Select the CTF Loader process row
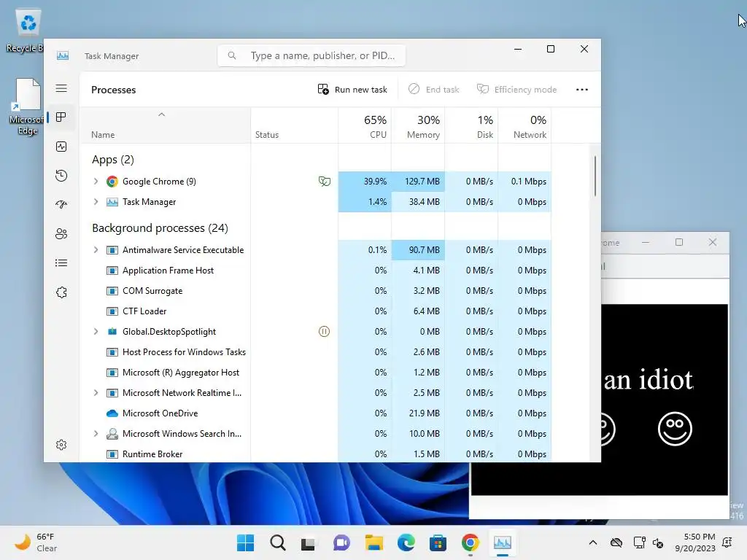Viewport: 747px width, 560px height. point(316,311)
